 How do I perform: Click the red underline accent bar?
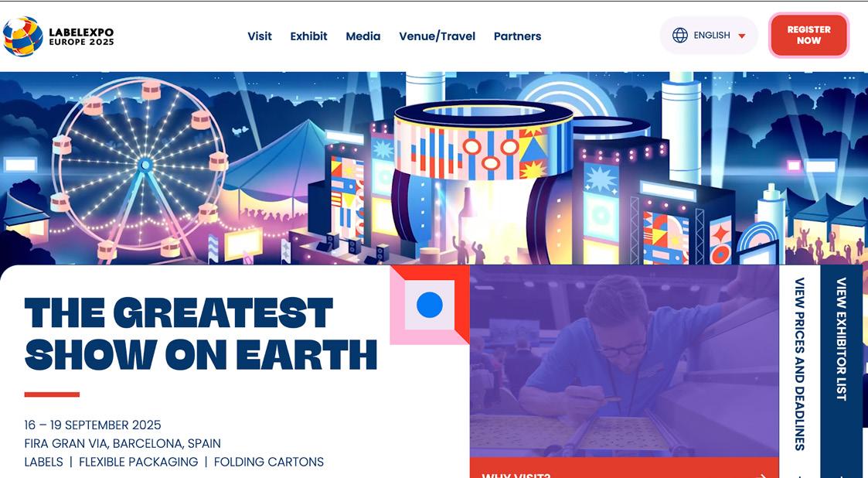pyautogui.click(x=52, y=394)
